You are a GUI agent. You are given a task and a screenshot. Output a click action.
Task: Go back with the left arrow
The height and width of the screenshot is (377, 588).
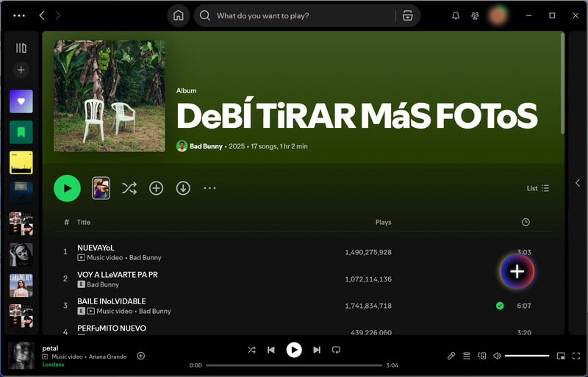(x=42, y=15)
